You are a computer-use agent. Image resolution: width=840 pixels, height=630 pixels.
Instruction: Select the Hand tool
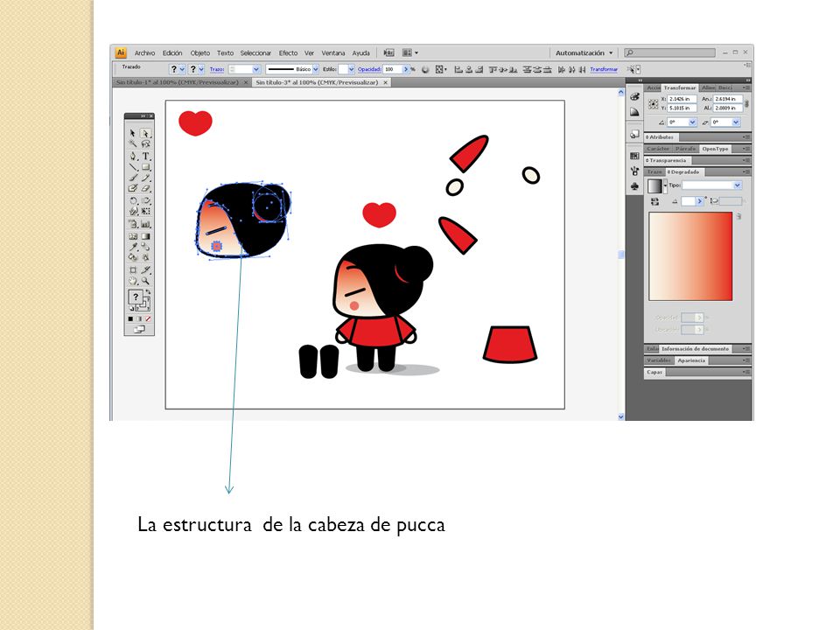tap(133, 281)
